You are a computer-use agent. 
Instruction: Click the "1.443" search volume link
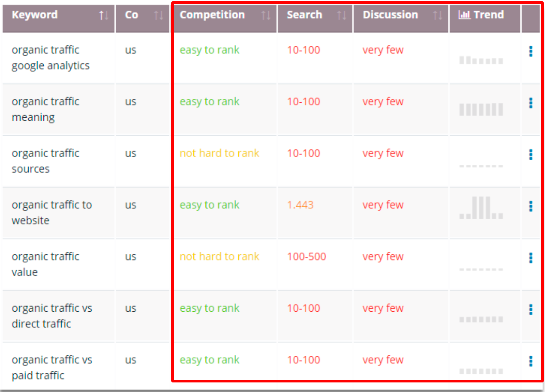[x=300, y=204]
